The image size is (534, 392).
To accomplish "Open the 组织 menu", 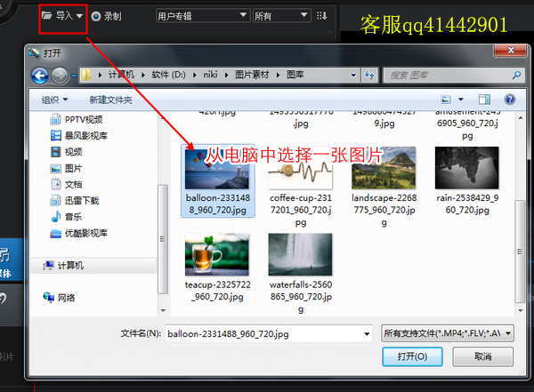I will 54,100.
